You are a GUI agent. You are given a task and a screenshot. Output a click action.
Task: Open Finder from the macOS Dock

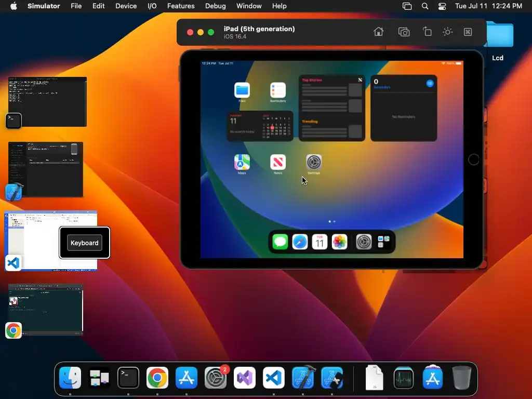pyautogui.click(x=70, y=378)
